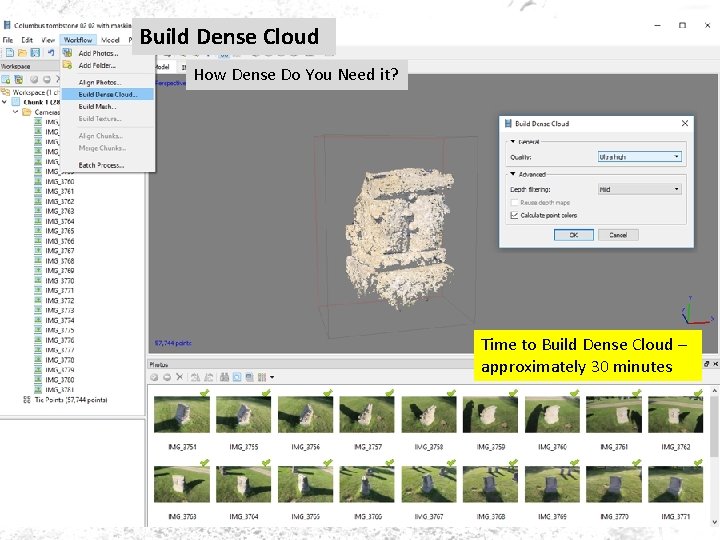The image size is (720, 540).
Task: Open the Model menu
Action: coord(110,40)
